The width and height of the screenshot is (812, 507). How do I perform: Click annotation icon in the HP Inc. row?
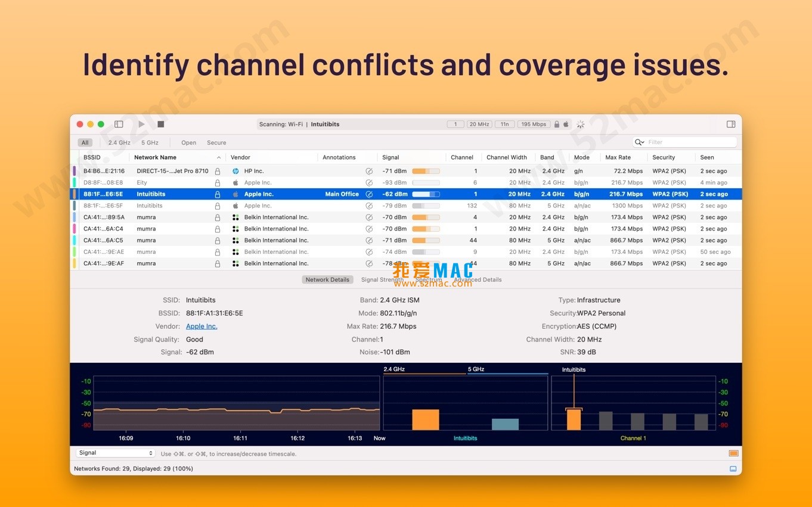[x=369, y=171]
